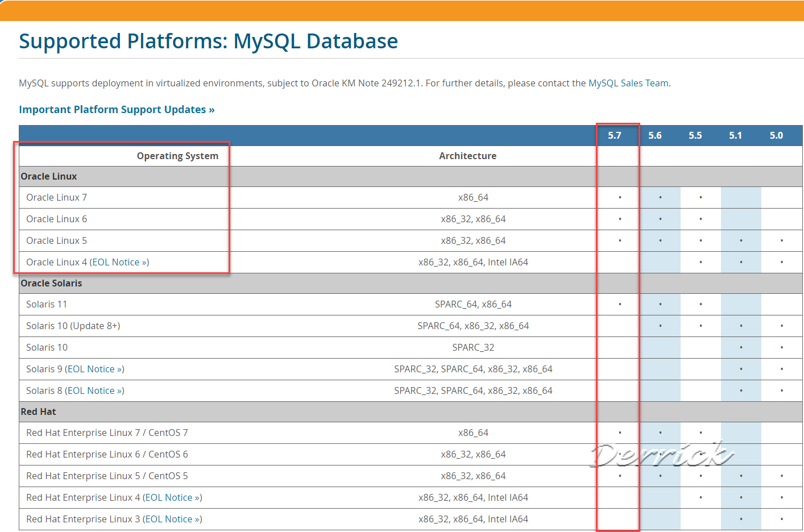Click the Oracle Linux 5 row label

tap(56, 240)
